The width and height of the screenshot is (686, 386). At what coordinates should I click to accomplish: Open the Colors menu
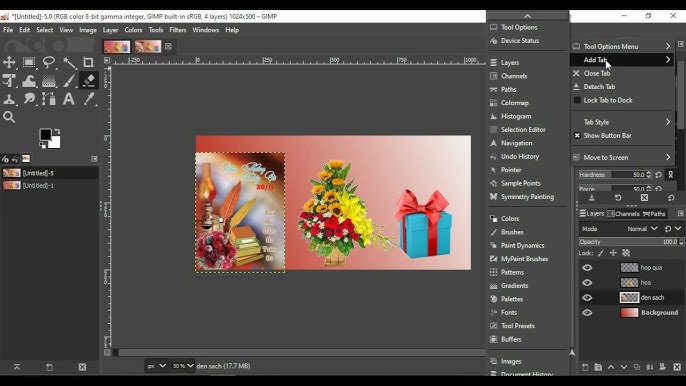click(133, 30)
